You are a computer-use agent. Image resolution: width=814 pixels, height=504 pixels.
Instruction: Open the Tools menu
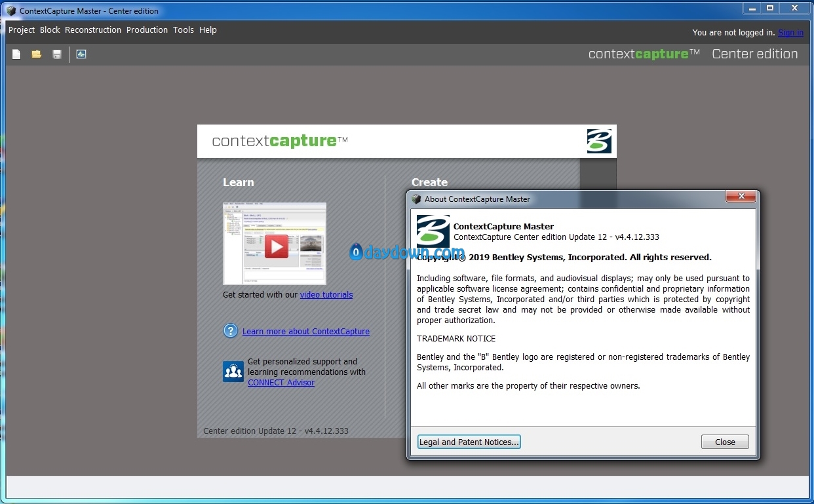pyautogui.click(x=184, y=30)
